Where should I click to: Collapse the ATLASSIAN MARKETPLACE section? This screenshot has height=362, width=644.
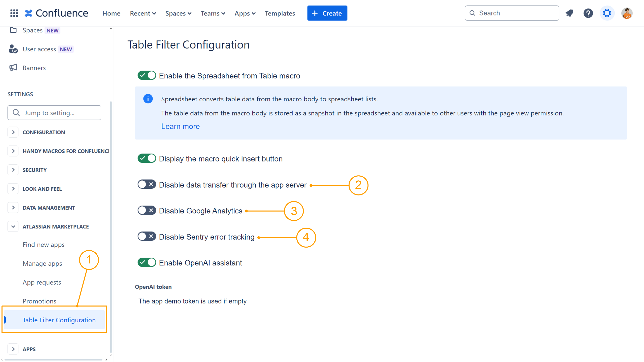(13, 226)
